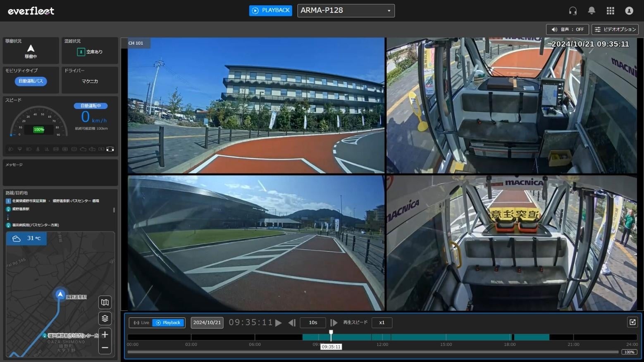The width and height of the screenshot is (644, 362).
Task: Toggle audio (音声: OFF) button
Action: (567, 29)
